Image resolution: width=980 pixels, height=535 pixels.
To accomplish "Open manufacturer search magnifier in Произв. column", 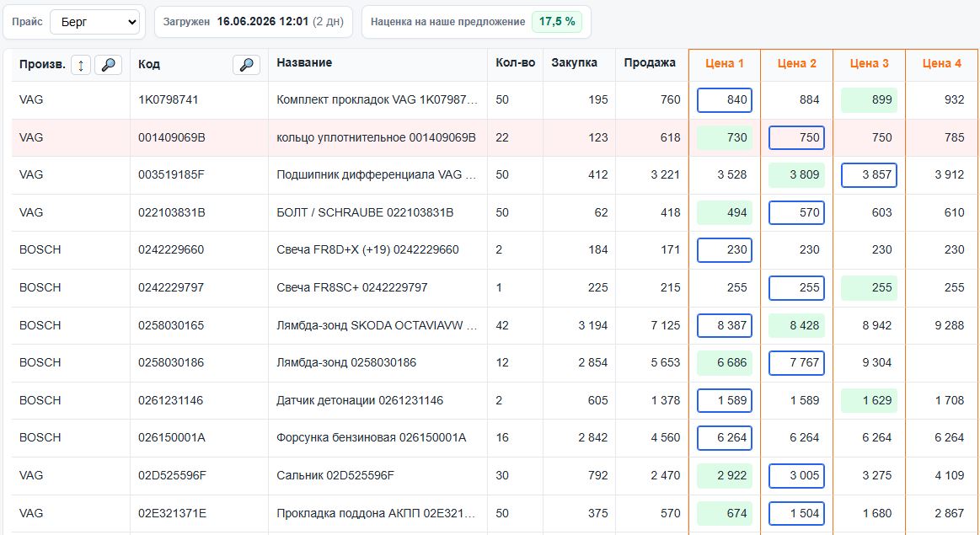I will [x=108, y=64].
